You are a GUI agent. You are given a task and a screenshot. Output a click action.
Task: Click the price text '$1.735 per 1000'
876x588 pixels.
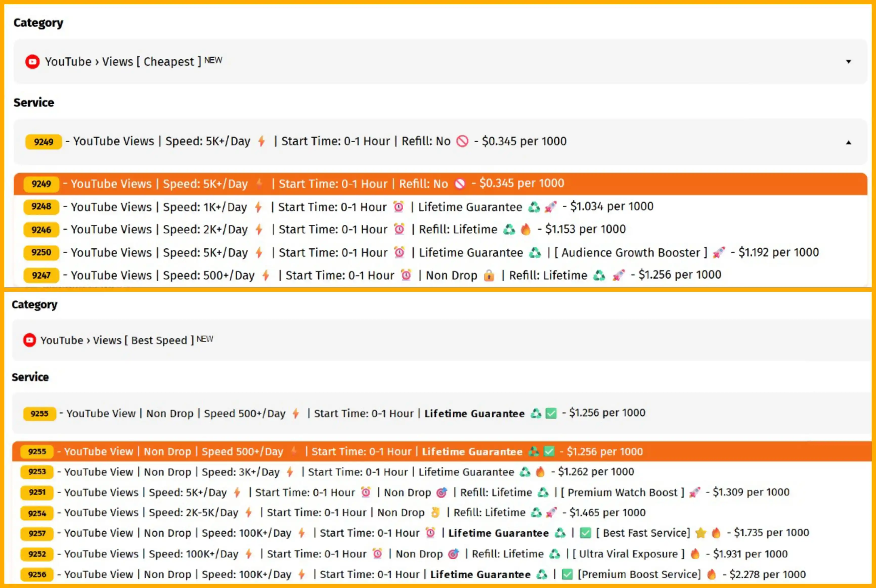pyautogui.click(x=771, y=533)
